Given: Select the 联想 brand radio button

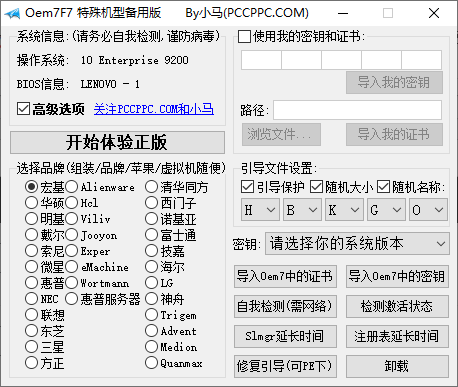Looking at the screenshot, I should click(x=31, y=315).
